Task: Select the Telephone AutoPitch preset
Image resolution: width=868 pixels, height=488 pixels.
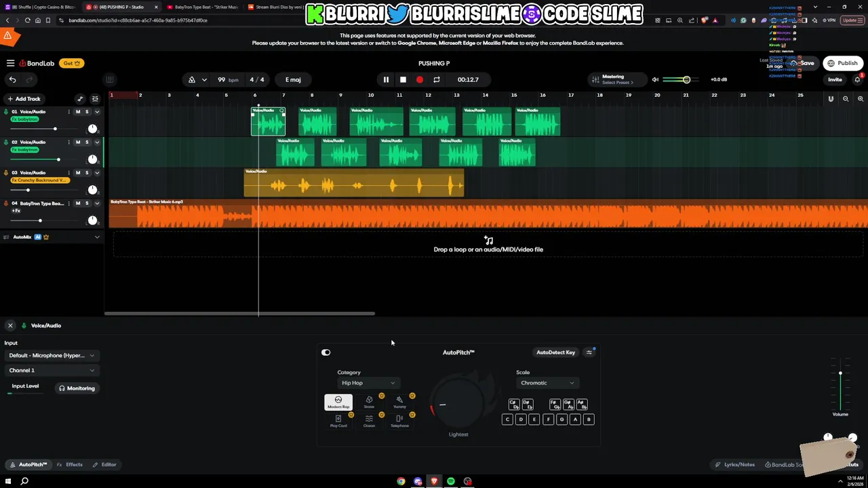Action: point(399,421)
